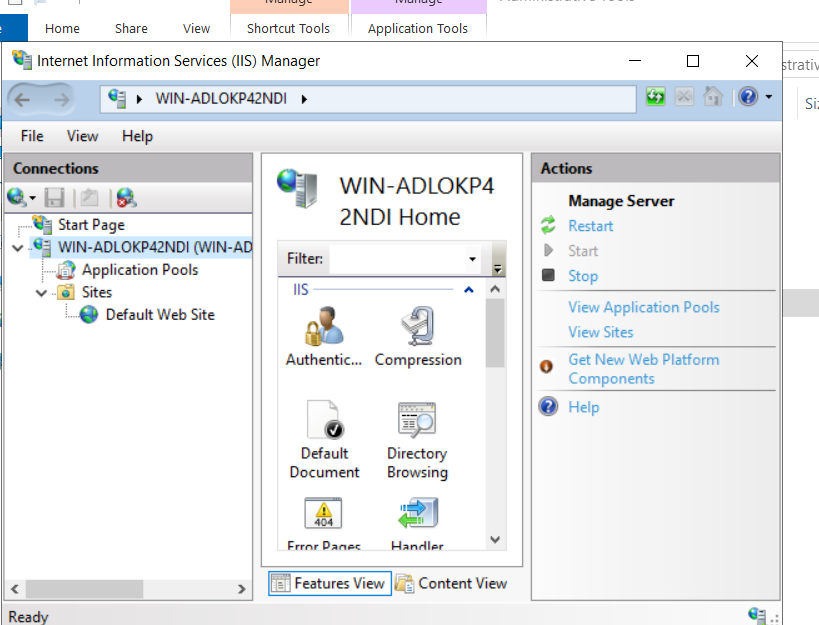Open the File menu
The image size is (819, 625).
(x=32, y=136)
